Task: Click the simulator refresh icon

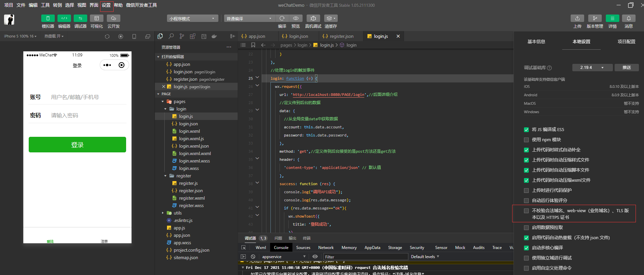Action: (x=107, y=36)
